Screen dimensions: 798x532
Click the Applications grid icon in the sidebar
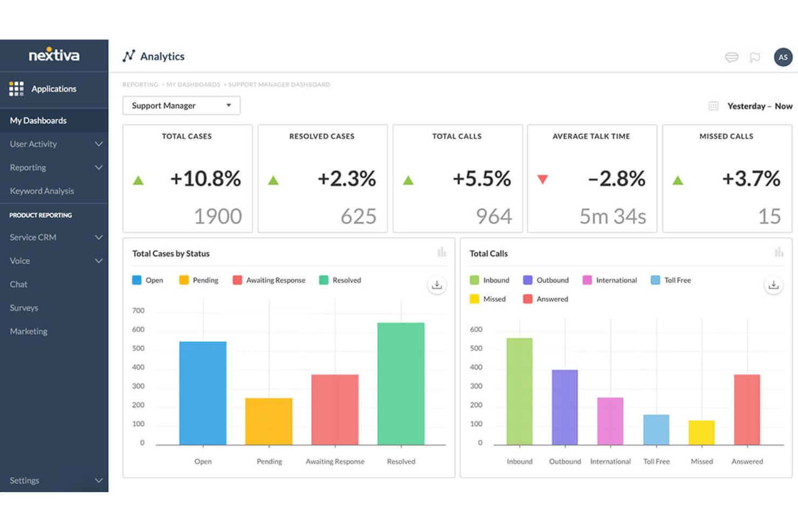(x=16, y=88)
